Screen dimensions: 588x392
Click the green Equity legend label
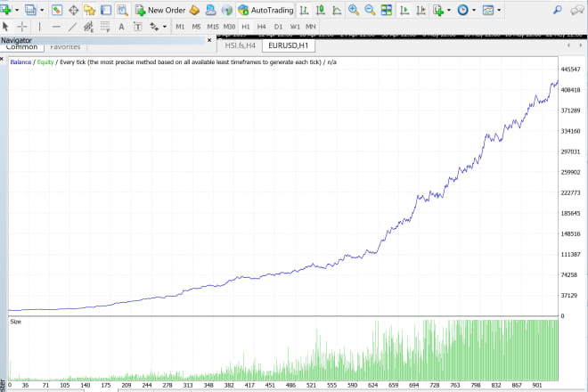(x=45, y=62)
